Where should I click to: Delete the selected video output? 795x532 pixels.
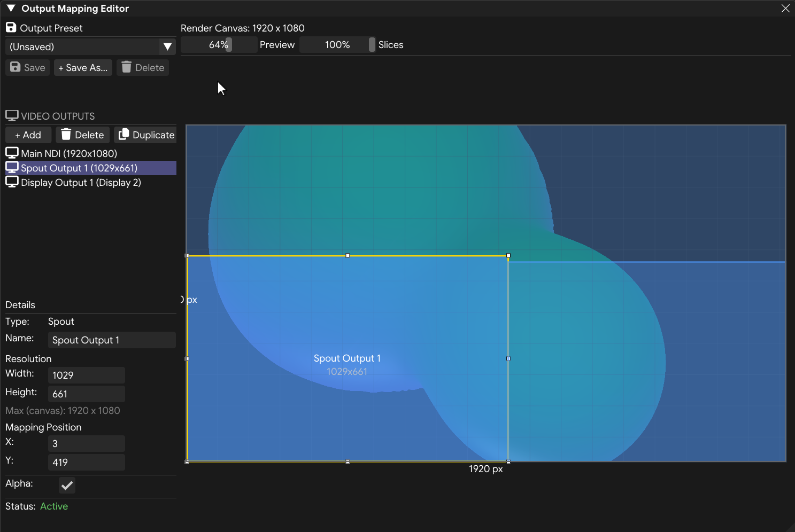pyautogui.click(x=83, y=135)
